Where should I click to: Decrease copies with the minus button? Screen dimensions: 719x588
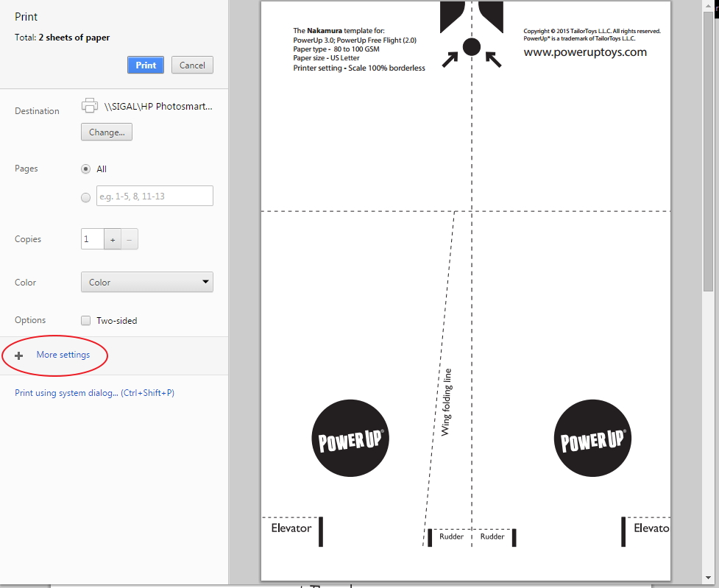pos(130,239)
